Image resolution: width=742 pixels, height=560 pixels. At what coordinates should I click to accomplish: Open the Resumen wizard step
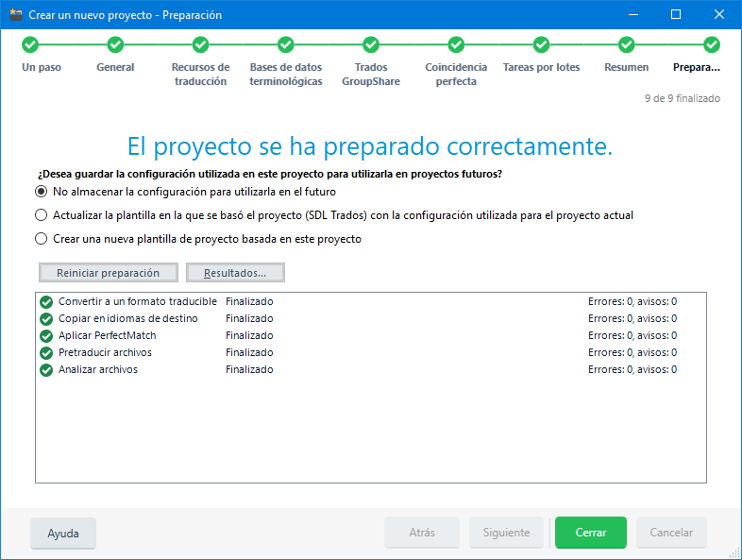tap(626, 67)
